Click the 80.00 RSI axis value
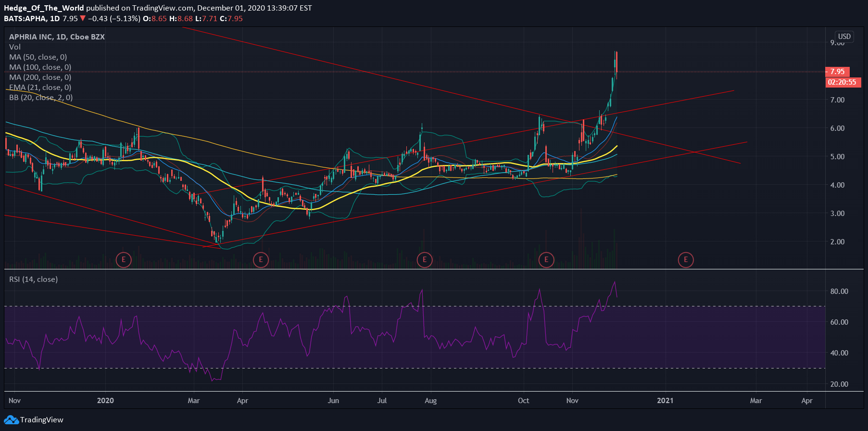This screenshot has width=868, height=431. (839, 291)
